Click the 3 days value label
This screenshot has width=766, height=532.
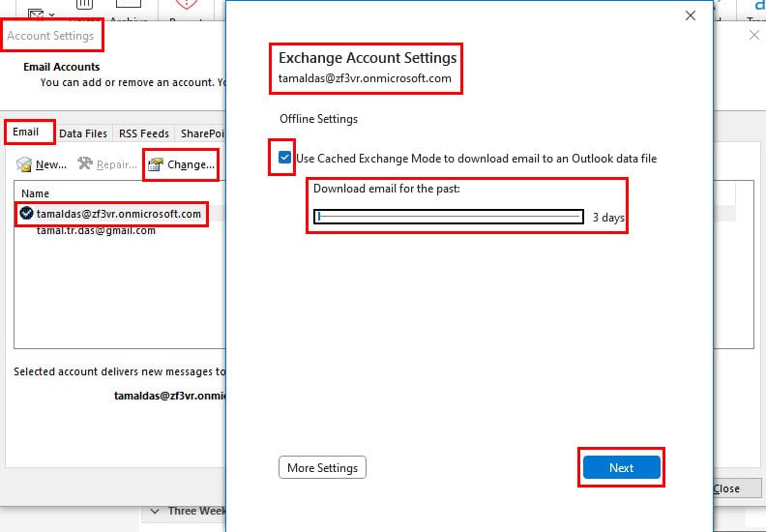[608, 218]
